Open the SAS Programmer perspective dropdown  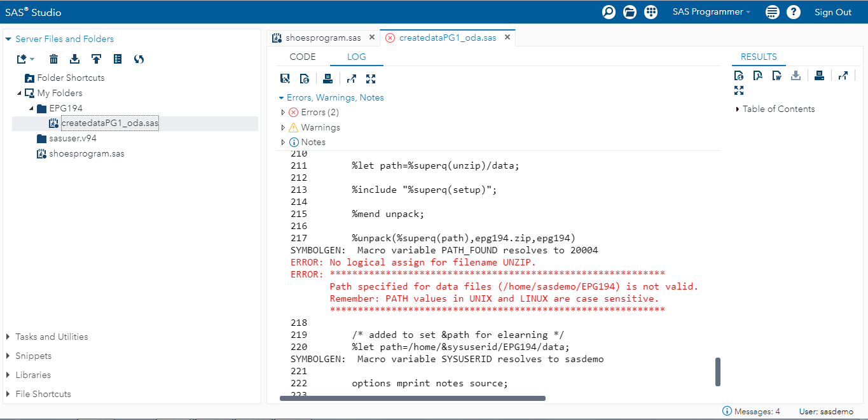point(710,11)
